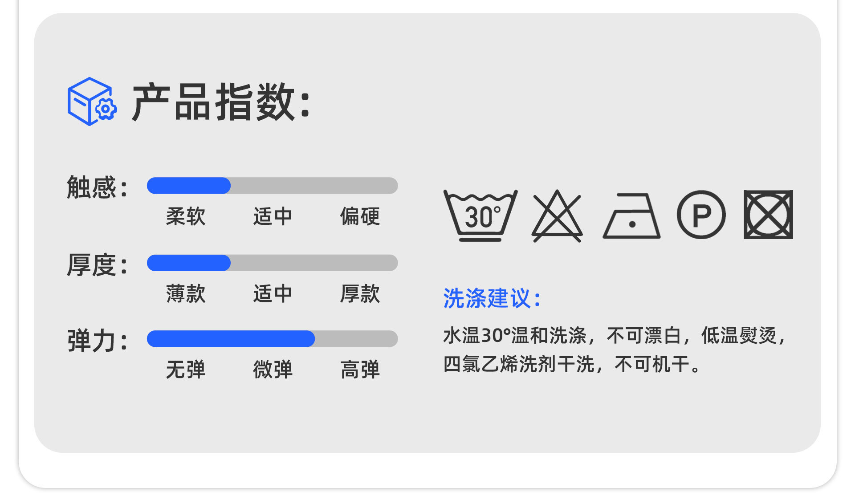The image size is (855, 504).
Task: Click the washing instructions paragraph text
Action: pos(615,350)
